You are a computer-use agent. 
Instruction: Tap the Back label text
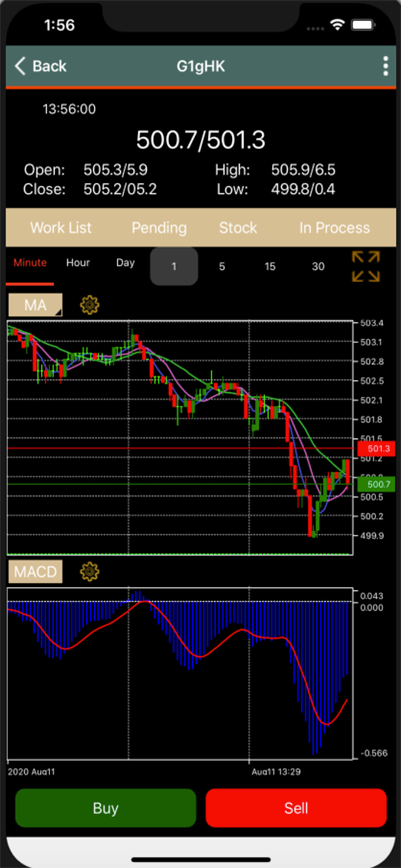pyautogui.click(x=49, y=66)
